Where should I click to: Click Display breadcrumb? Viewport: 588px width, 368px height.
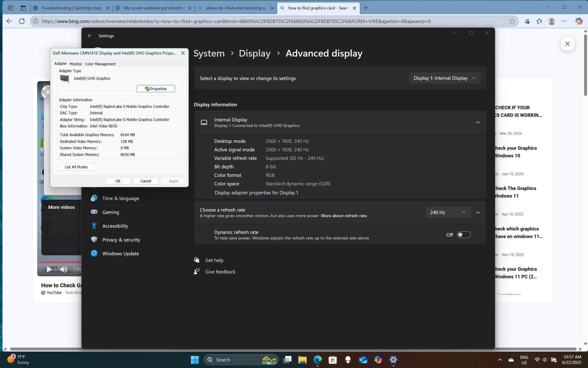(254, 53)
